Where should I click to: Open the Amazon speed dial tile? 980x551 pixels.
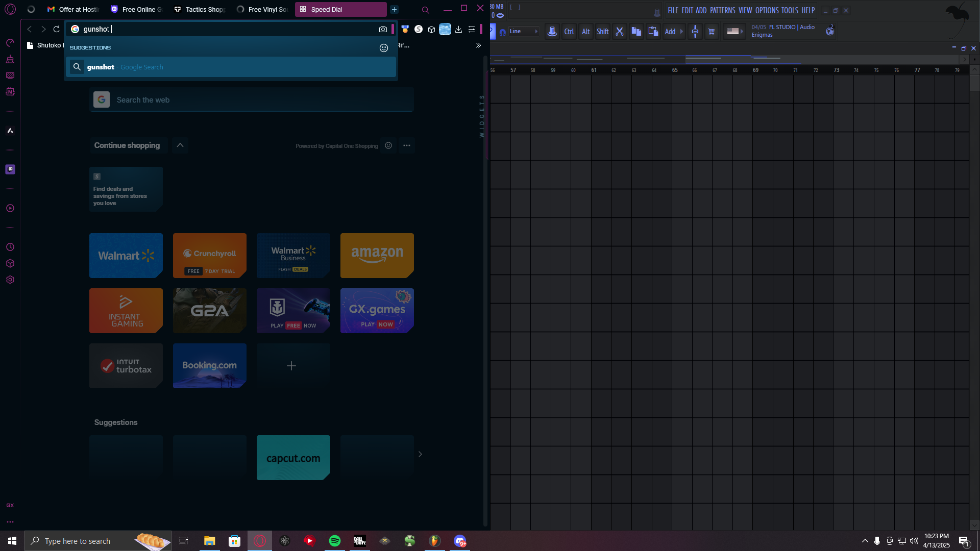(377, 255)
